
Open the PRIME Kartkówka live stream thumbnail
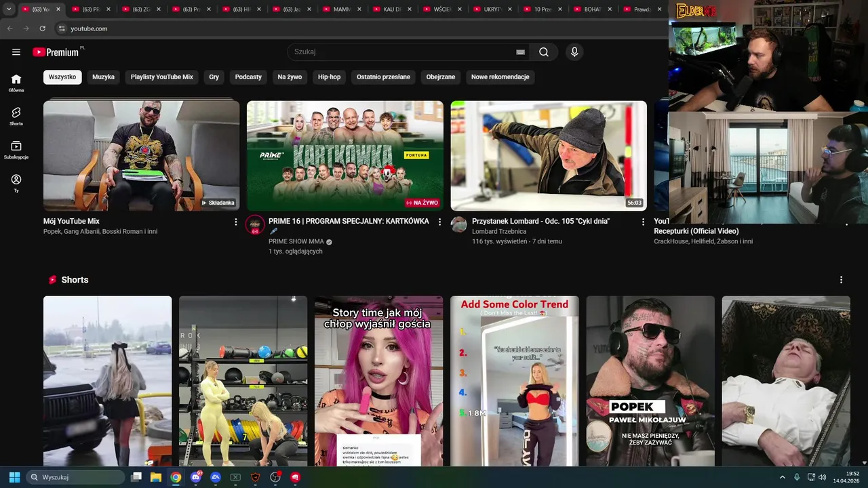coord(345,156)
